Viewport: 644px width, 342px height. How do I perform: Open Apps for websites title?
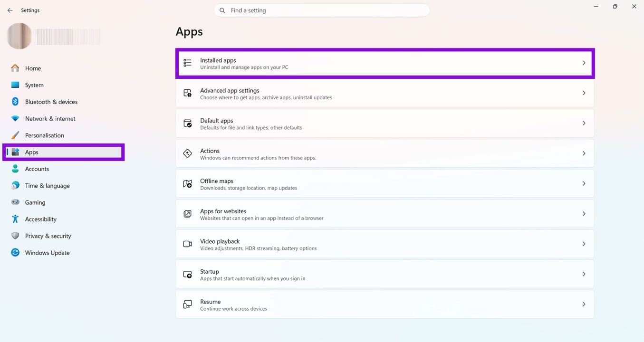pos(223,211)
